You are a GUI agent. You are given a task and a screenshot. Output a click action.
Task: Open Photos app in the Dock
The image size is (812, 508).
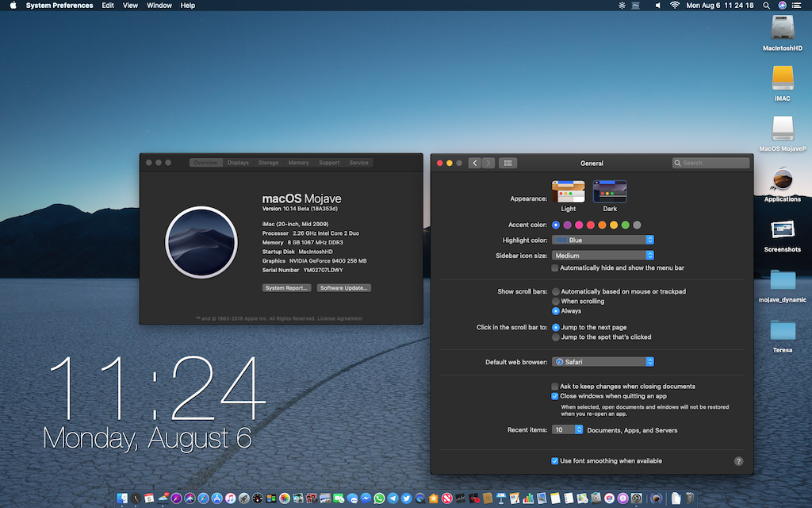coord(285,498)
